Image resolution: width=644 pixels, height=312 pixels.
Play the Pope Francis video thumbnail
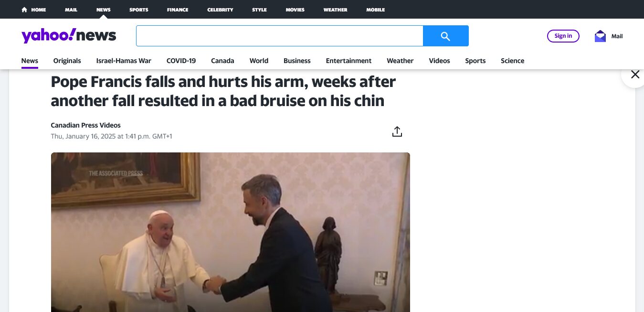tap(231, 232)
